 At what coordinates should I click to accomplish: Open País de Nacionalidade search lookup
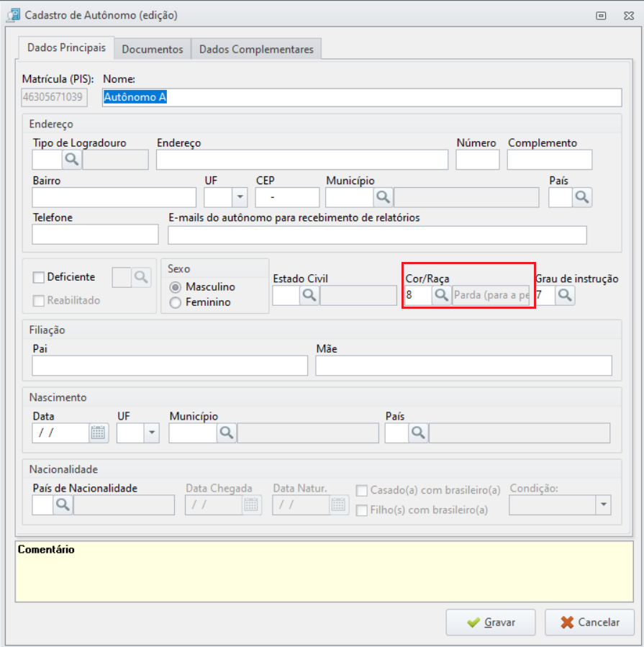(63, 505)
